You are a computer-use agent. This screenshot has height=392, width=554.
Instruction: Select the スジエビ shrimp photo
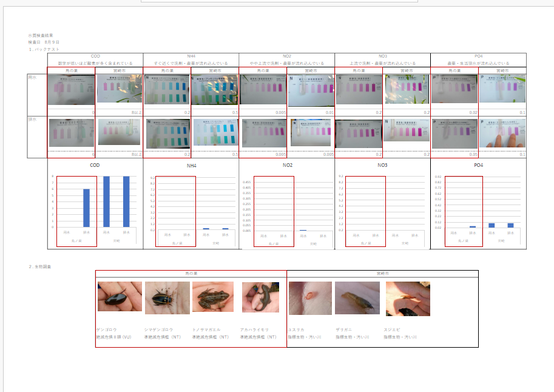point(408,299)
